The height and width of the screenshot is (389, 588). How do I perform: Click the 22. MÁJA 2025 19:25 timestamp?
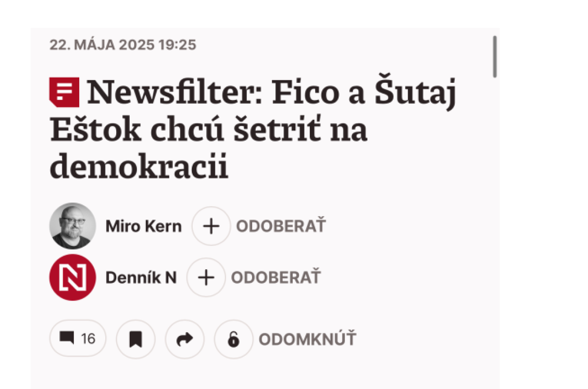click(122, 45)
